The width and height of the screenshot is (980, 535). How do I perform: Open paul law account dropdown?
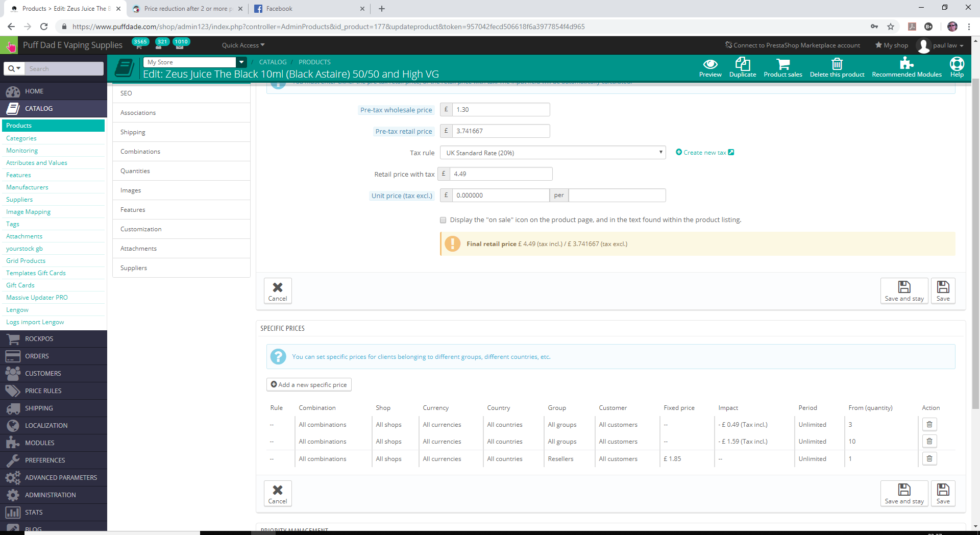(940, 45)
